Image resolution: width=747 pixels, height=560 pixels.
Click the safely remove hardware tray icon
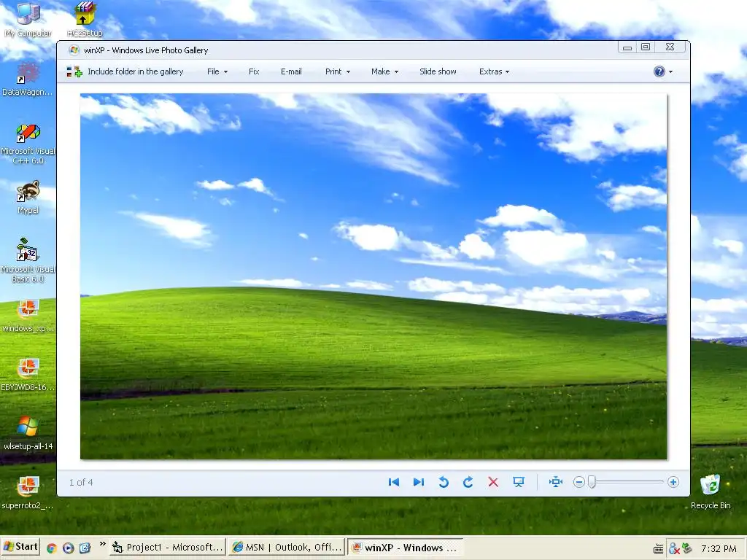[686, 548]
